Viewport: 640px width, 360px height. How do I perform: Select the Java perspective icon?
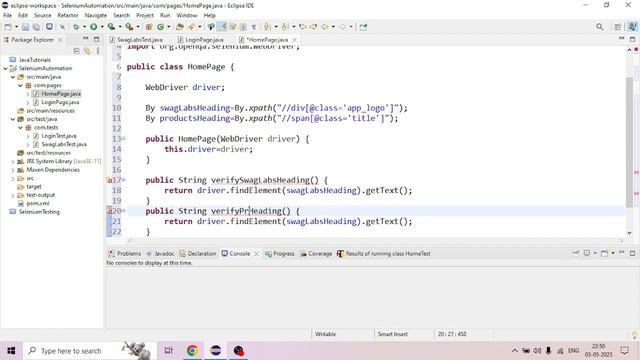tap(632, 27)
